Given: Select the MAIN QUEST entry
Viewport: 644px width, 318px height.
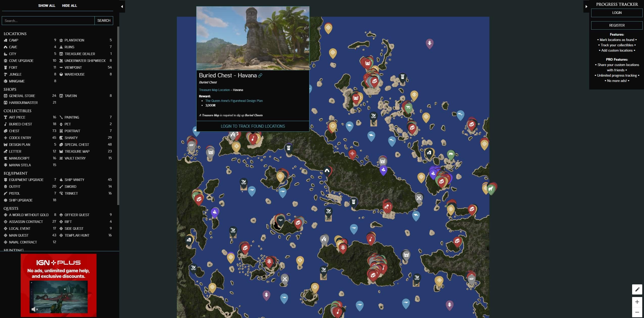Looking at the screenshot, I should (30, 235).
